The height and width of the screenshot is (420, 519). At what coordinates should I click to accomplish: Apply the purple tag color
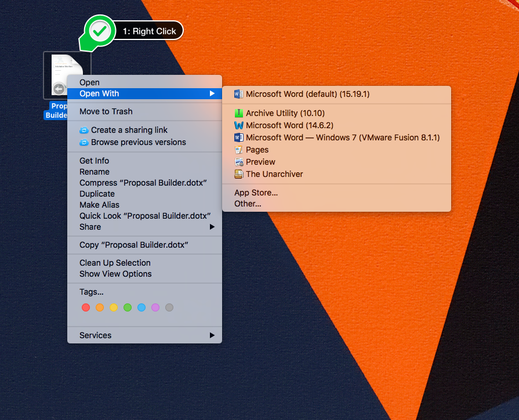coord(155,307)
